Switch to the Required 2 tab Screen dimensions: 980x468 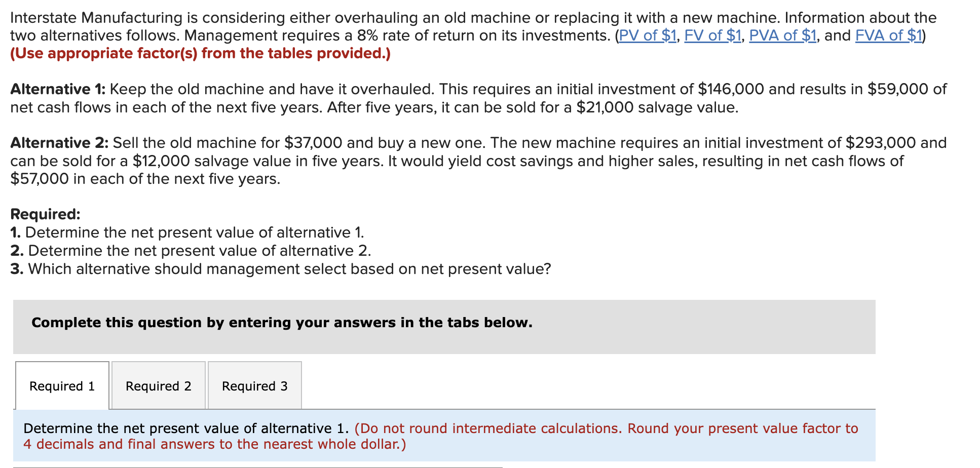158,386
